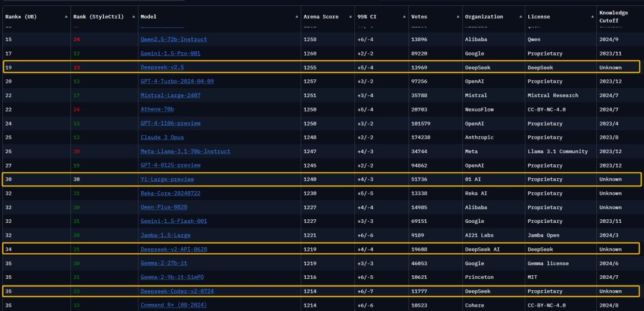Open the Reka-Core-20240722 link
The width and height of the screenshot is (644, 311).
[x=171, y=193]
